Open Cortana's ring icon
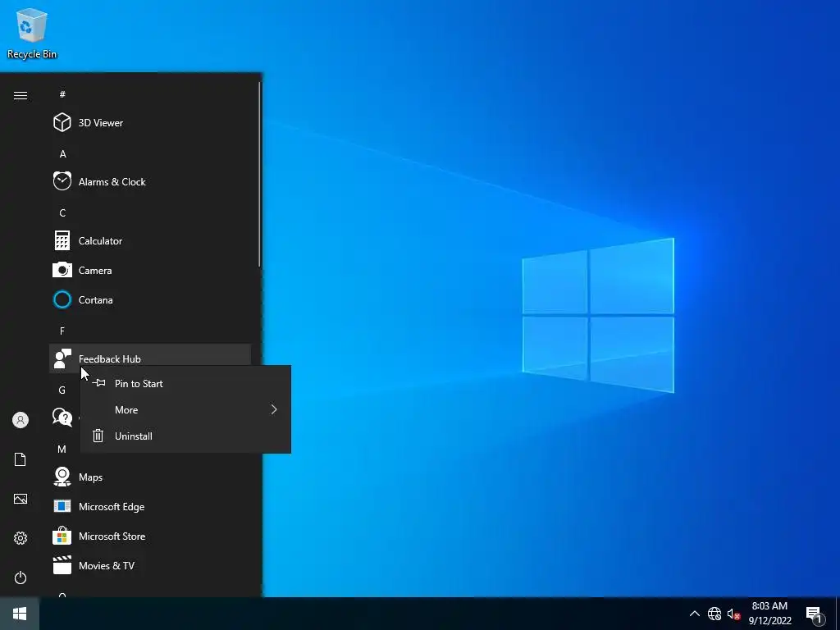Viewport: 840px width, 630px height. point(62,299)
